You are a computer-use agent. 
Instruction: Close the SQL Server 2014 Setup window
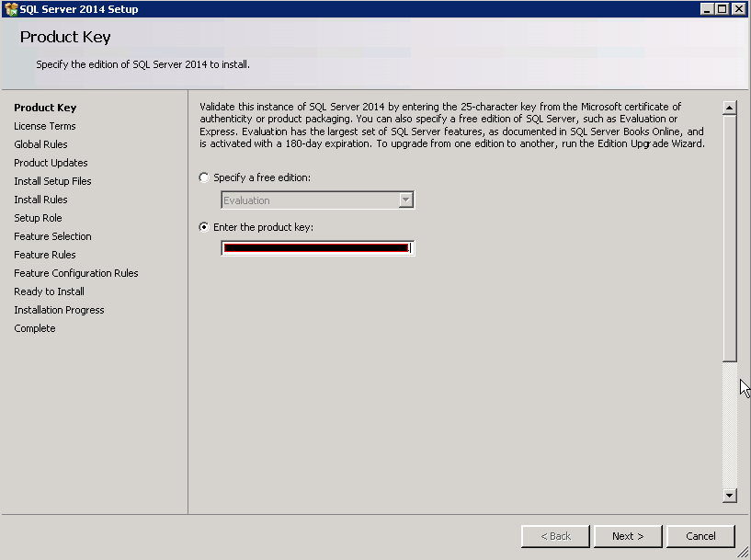coord(739,9)
